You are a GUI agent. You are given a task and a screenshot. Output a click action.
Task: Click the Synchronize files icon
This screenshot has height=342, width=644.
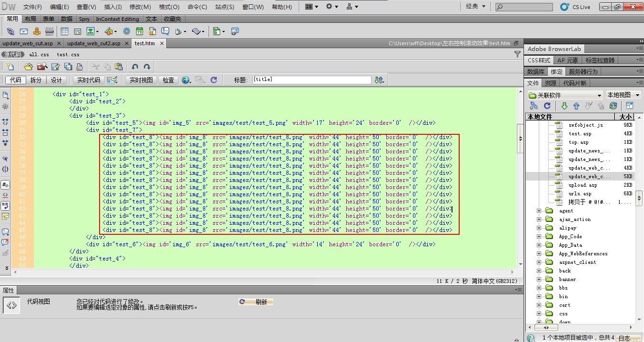613,106
